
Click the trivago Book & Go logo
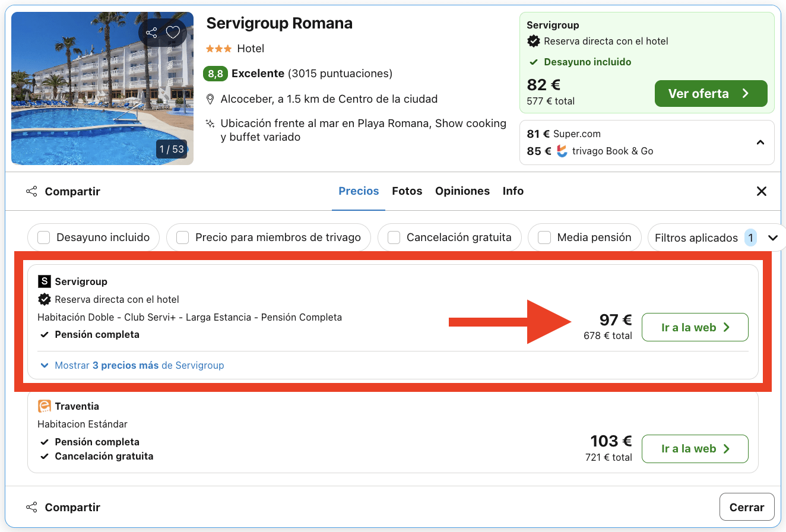(562, 151)
